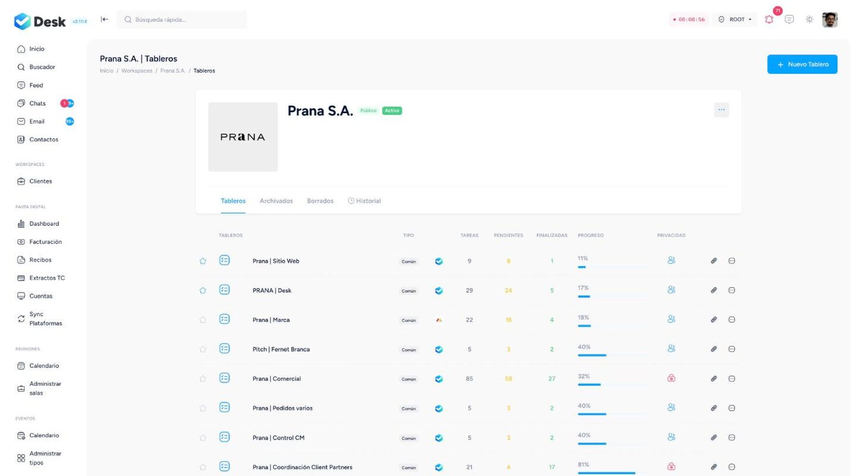Toggle light theme with sun icon
Screen dimensions: 868x476
tap(809, 19)
